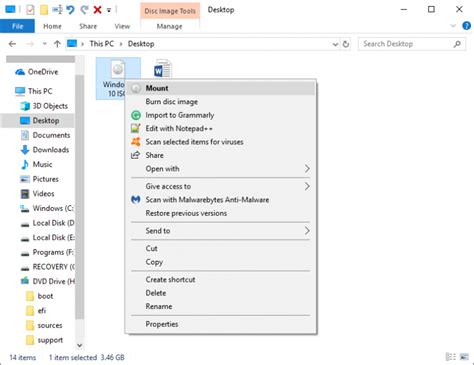Viewport: 474px width, 365px height.
Task: Click Desktop in the address bar
Action: coord(141,44)
